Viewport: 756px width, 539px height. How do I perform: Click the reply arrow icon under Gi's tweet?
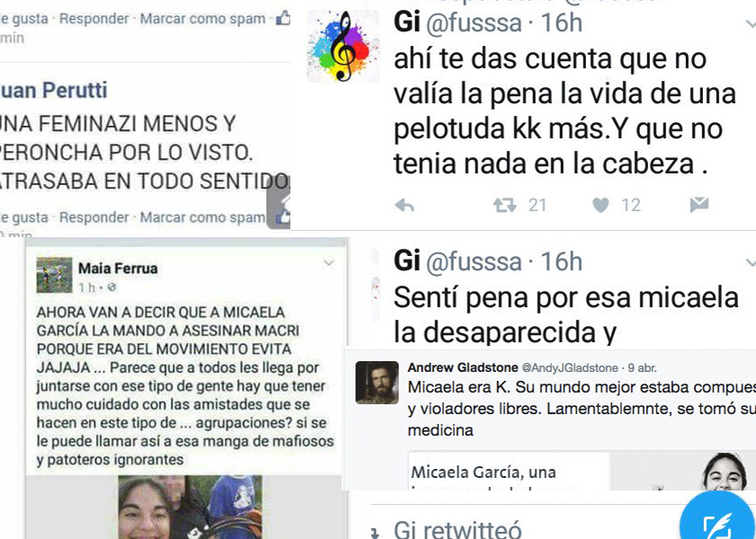(405, 206)
